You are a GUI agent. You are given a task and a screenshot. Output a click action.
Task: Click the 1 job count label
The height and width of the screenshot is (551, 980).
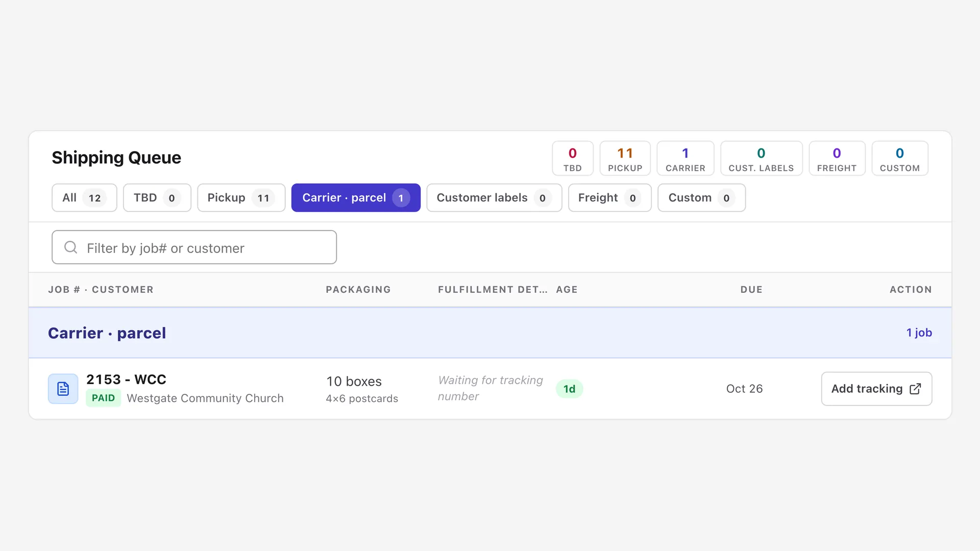[x=919, y=333]
